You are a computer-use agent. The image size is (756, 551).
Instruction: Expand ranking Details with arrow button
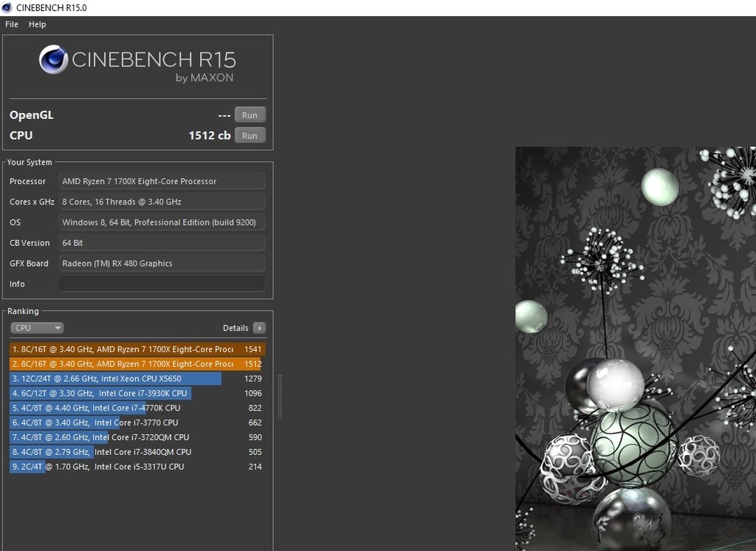tap(258, 328)
